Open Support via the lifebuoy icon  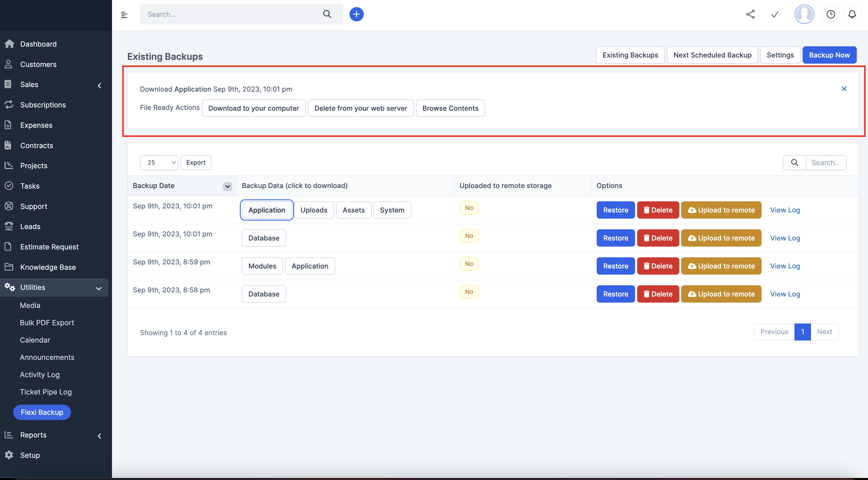pyautogui.click(x=9, y=206)
